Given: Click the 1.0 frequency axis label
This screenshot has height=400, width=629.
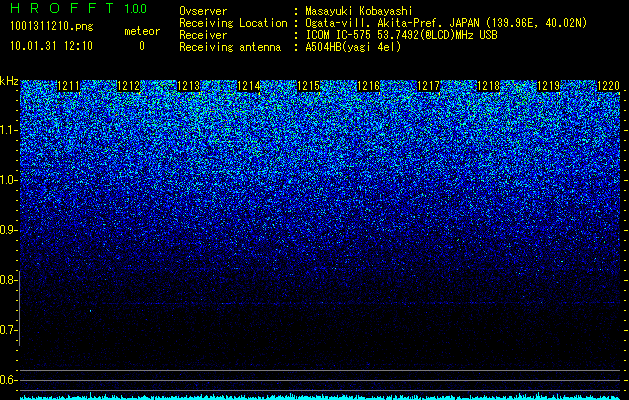Looking at the screenshot, I should click(x=8, y=180).
